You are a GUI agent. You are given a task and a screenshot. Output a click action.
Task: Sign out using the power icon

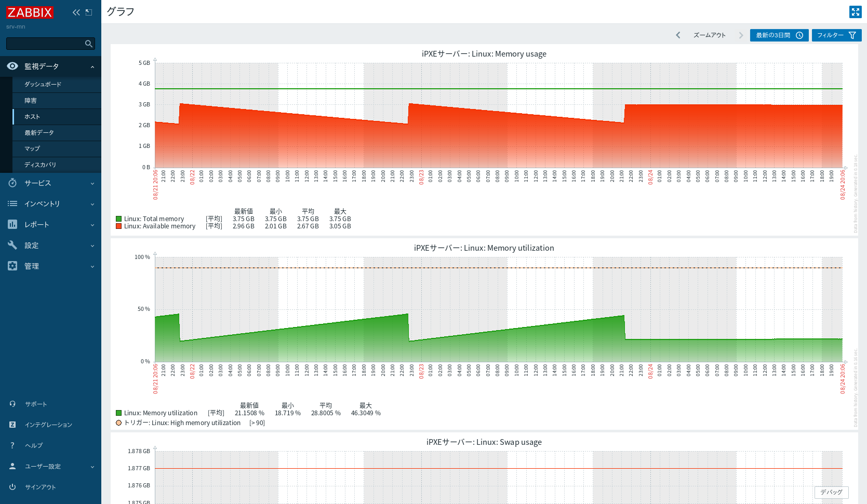(12, 487)
